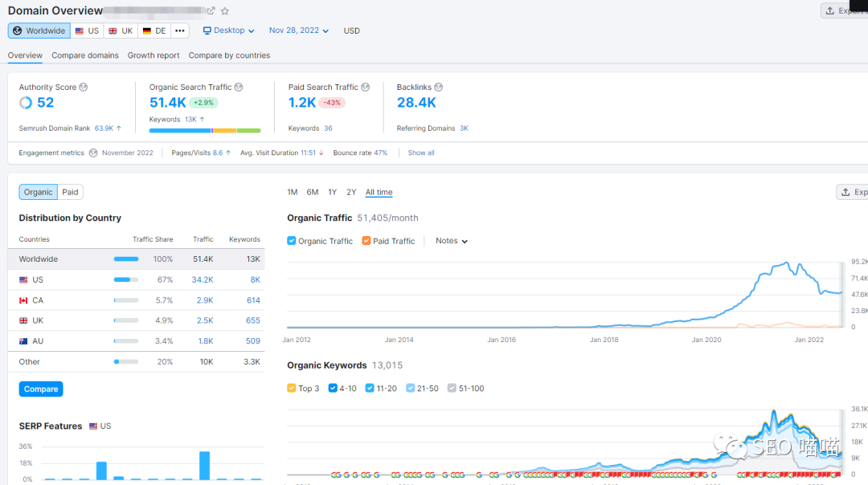
Task: Open the Nov 28, 2022 date dropdown
Action: [299, 31]
